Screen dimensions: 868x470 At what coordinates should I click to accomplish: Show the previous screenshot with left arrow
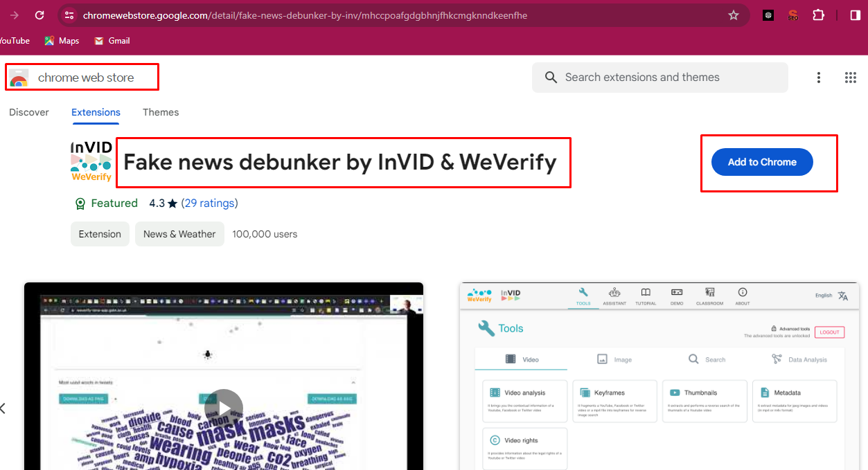pos(3,408)
